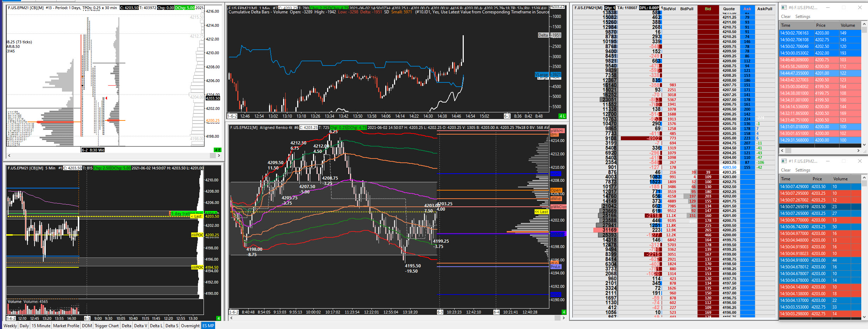Click the AskPull column header in DOM
The image size is (868, 329).
pos(765,9)
